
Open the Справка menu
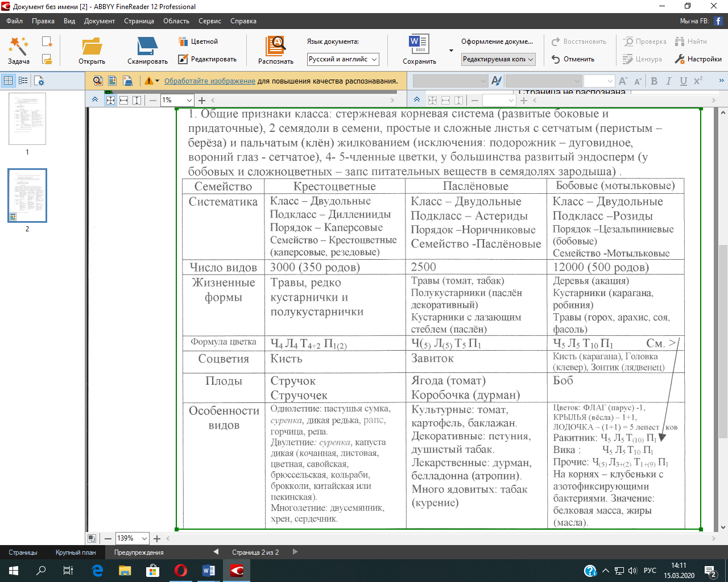click(x=243, y=21)
